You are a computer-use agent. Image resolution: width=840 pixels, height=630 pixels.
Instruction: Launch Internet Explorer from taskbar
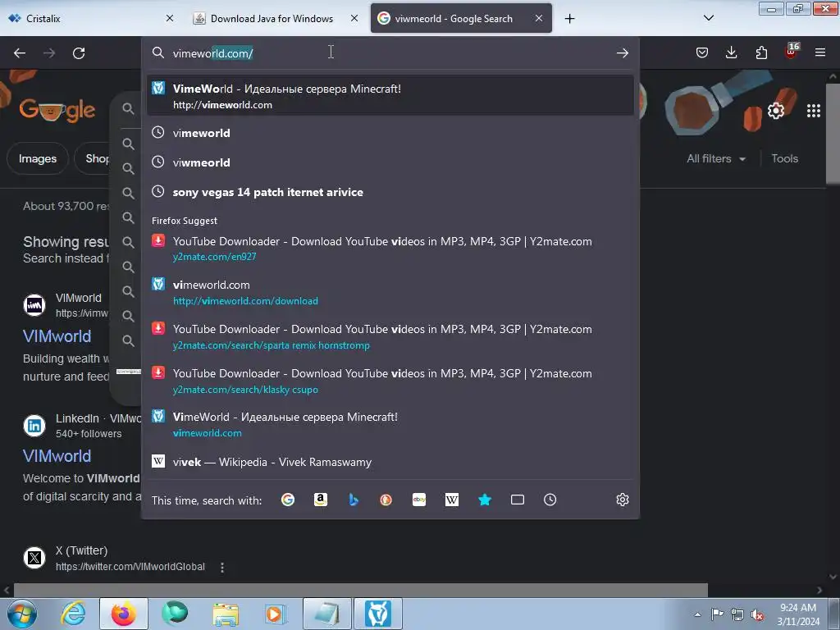(73, 614)
